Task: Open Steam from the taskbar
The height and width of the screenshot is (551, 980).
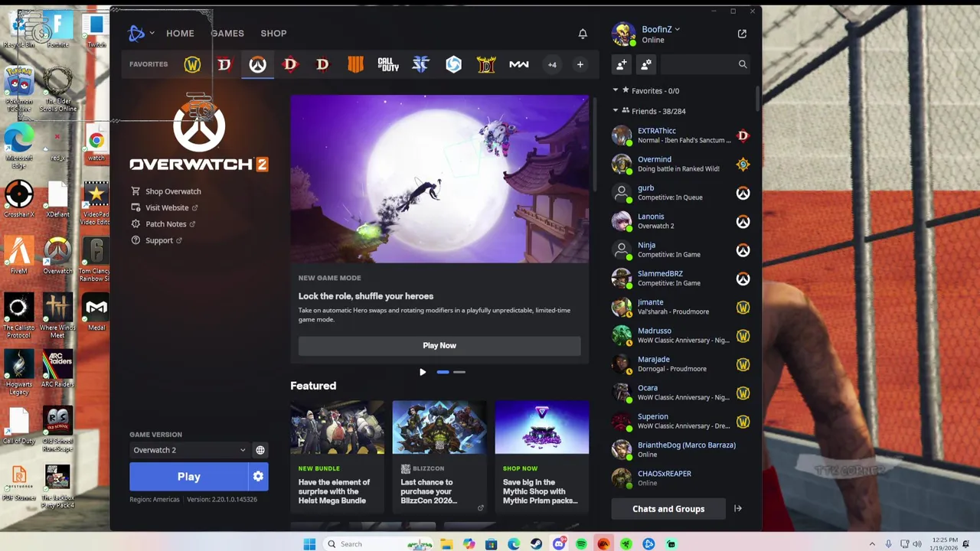Action: click(536, 544)
